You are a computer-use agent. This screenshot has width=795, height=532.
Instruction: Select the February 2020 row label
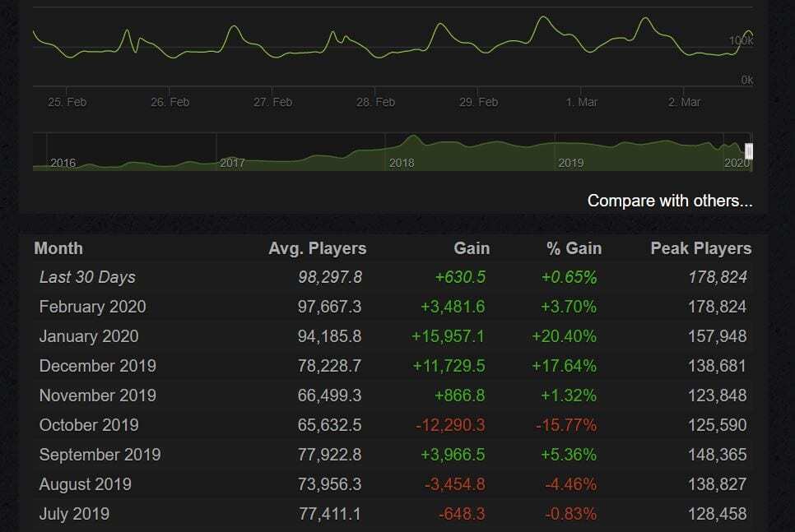pos(92,307)
